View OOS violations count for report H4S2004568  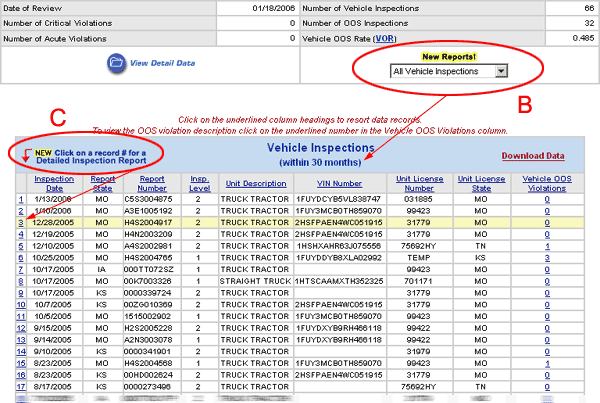pos(547,363)
